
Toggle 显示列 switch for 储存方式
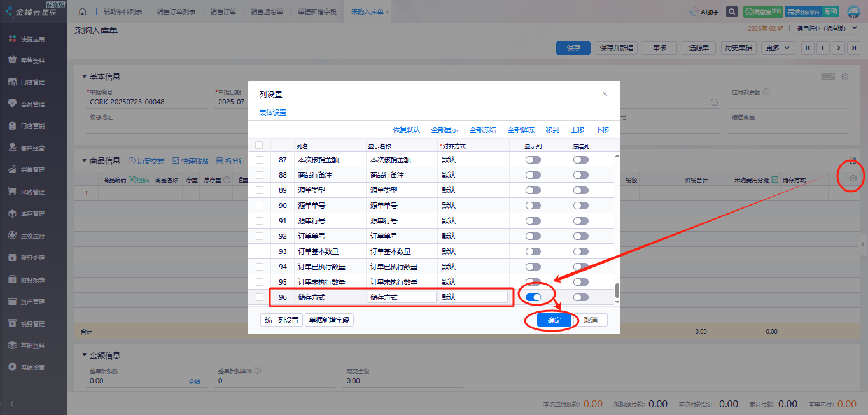[533, 297]
